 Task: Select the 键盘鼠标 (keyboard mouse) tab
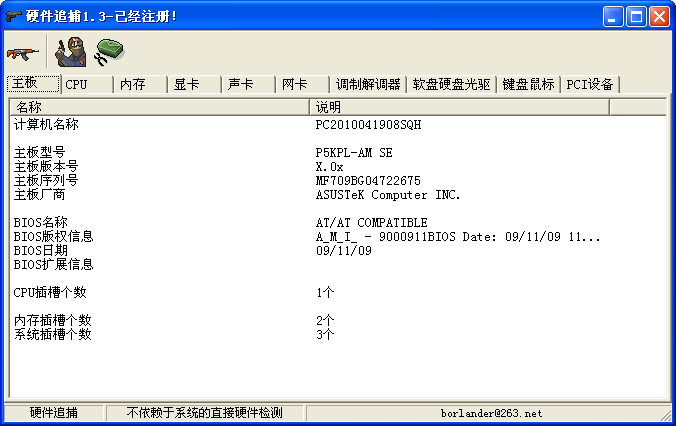(x=528, y=85)
